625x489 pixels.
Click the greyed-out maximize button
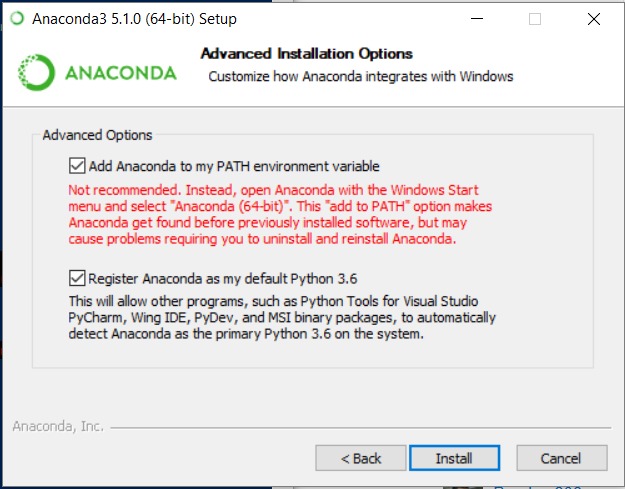click(x=535, y=18)
